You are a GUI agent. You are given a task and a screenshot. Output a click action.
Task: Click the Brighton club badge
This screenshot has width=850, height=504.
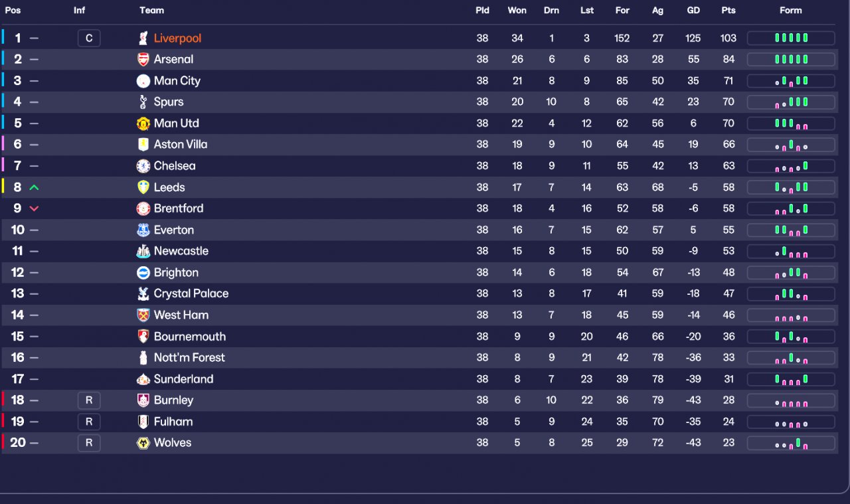143,272
